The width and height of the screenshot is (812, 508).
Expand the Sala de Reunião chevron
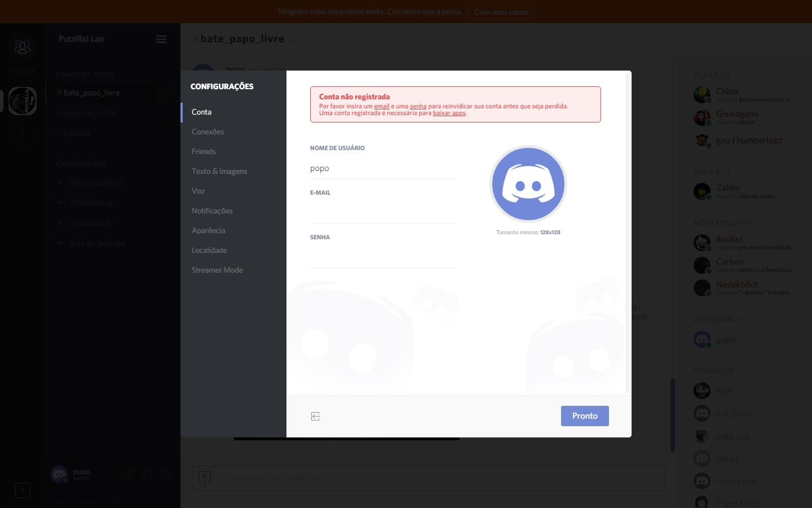(x=60, y=243)
